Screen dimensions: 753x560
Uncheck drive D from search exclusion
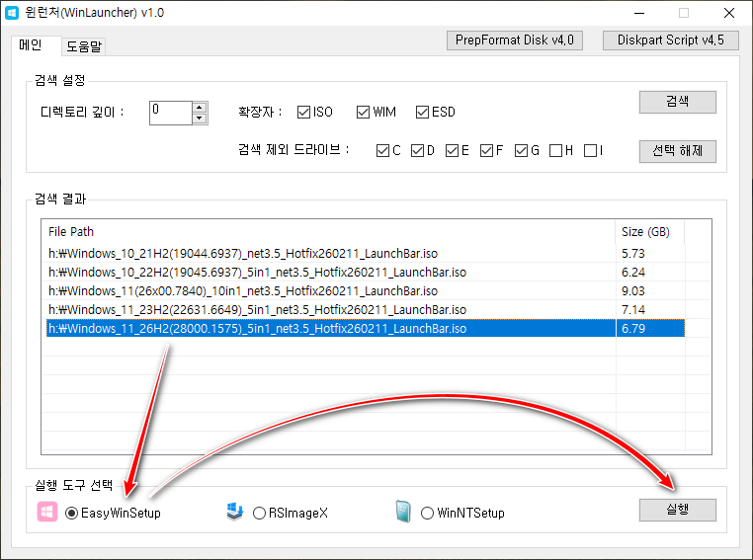coord(417,151)
